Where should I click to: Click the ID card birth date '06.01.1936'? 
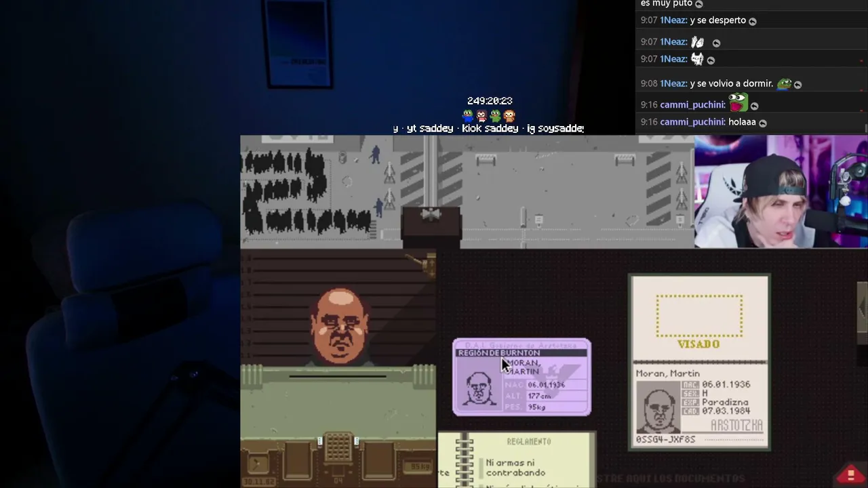(546, 385)
